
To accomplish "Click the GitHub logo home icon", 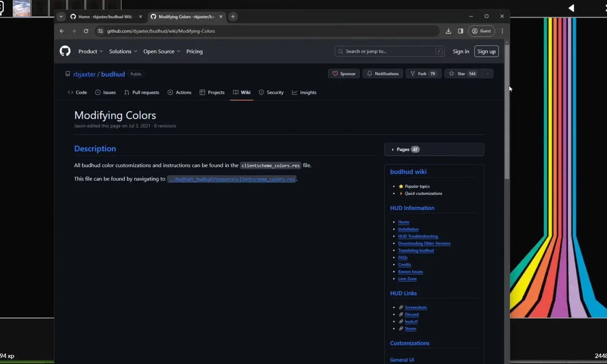I will (x=65, y=51).
